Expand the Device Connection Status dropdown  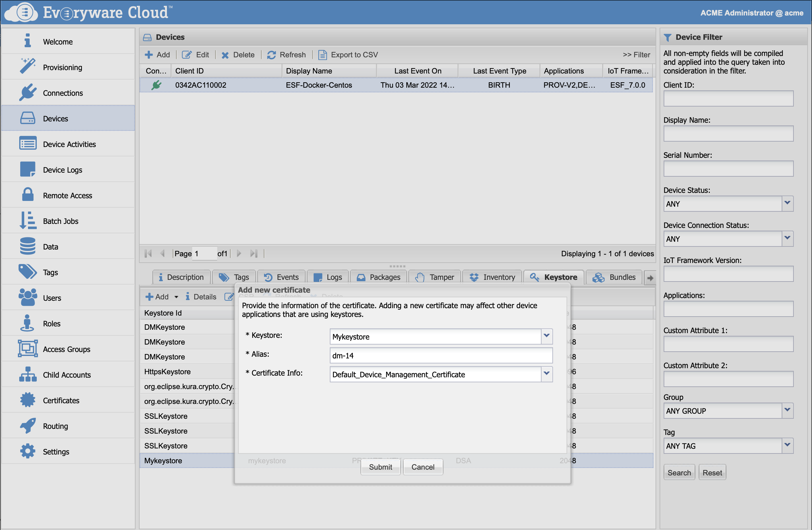(787, 238)
